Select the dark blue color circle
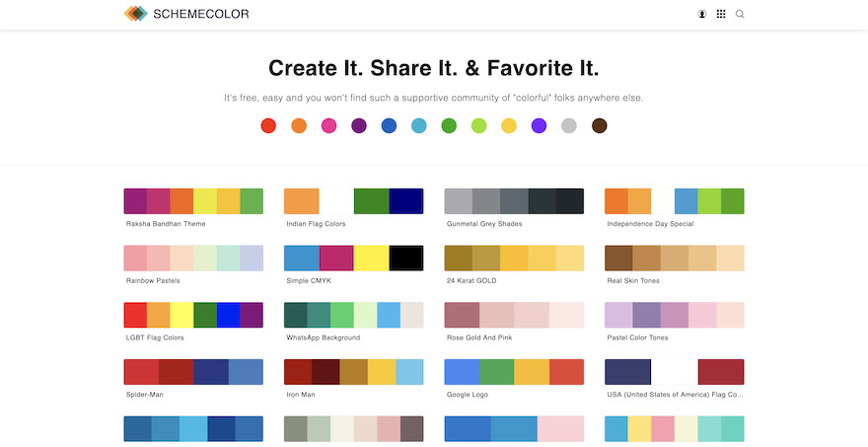868x447 pixels. click(x=389, y=125)
